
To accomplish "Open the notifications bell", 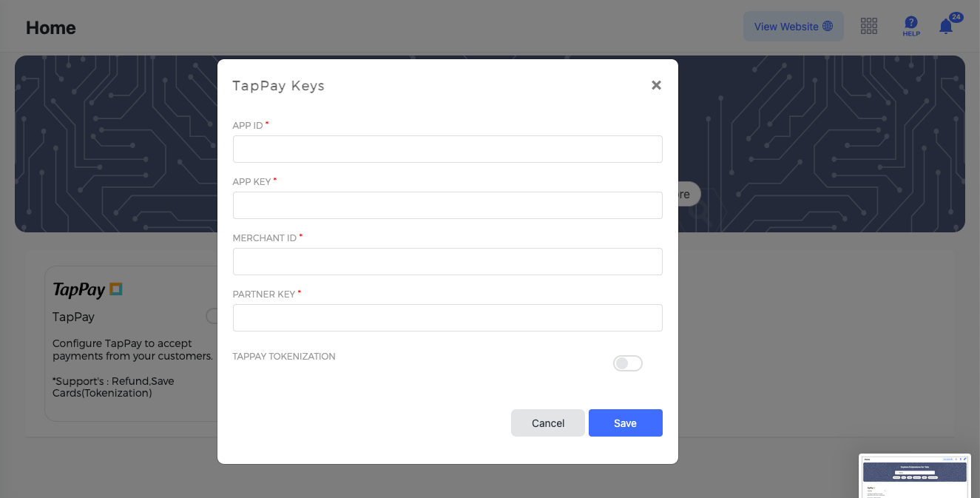I will 945,27.
